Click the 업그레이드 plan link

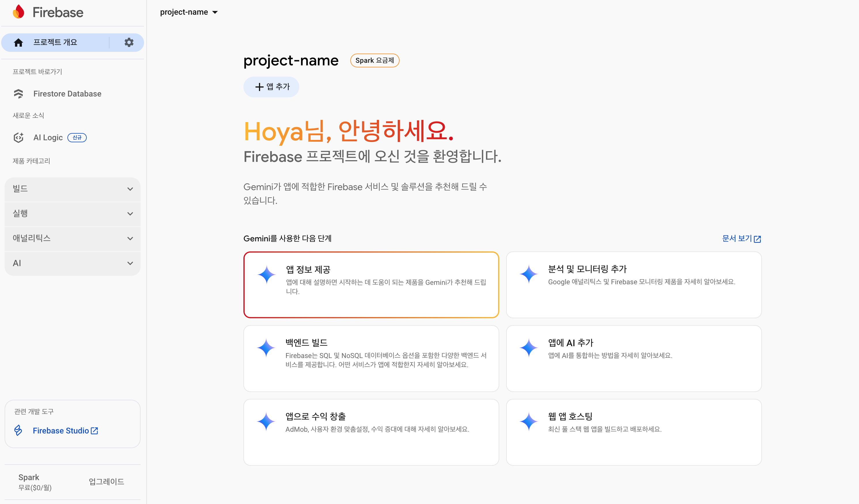click(x=106, y=482)
